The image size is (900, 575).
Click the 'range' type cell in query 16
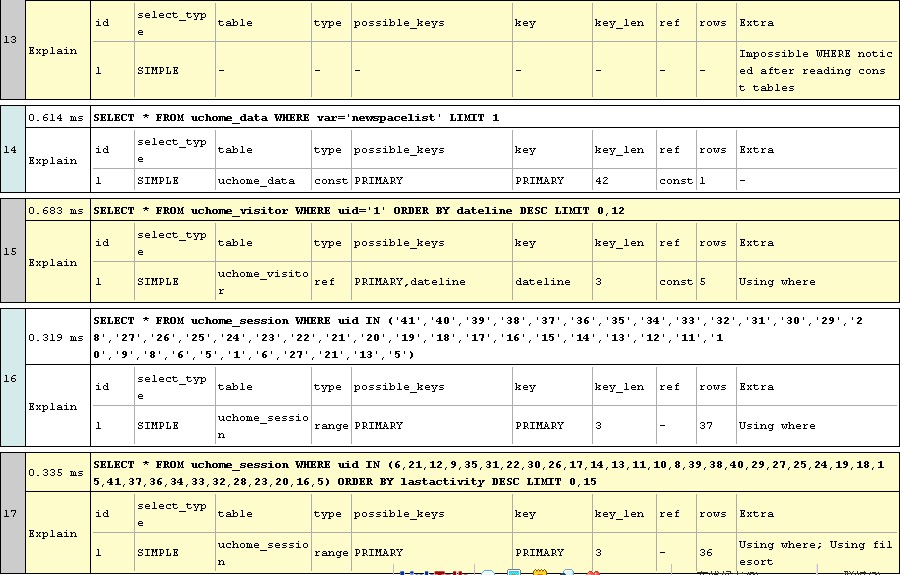pyautogui.click(x=331, y=426)
